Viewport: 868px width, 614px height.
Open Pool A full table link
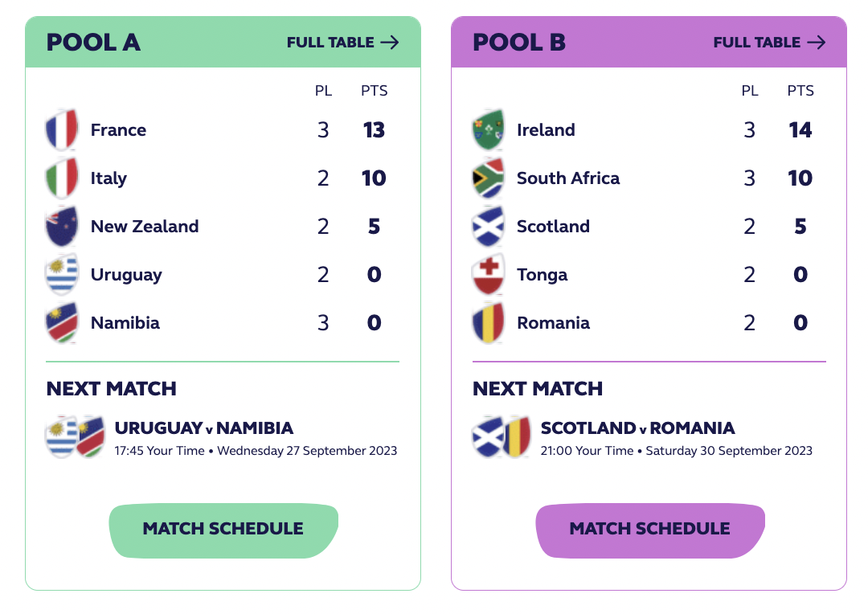(342, 43)
